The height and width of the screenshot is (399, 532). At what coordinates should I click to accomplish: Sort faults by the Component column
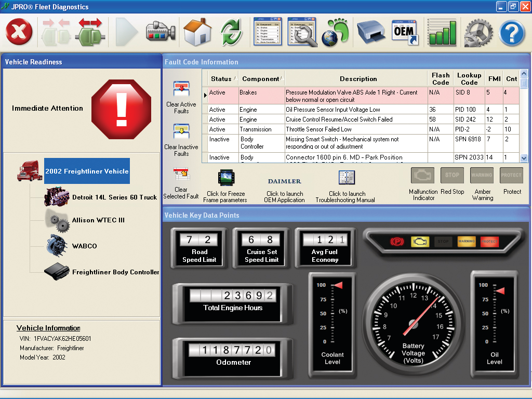click(261, 78)
